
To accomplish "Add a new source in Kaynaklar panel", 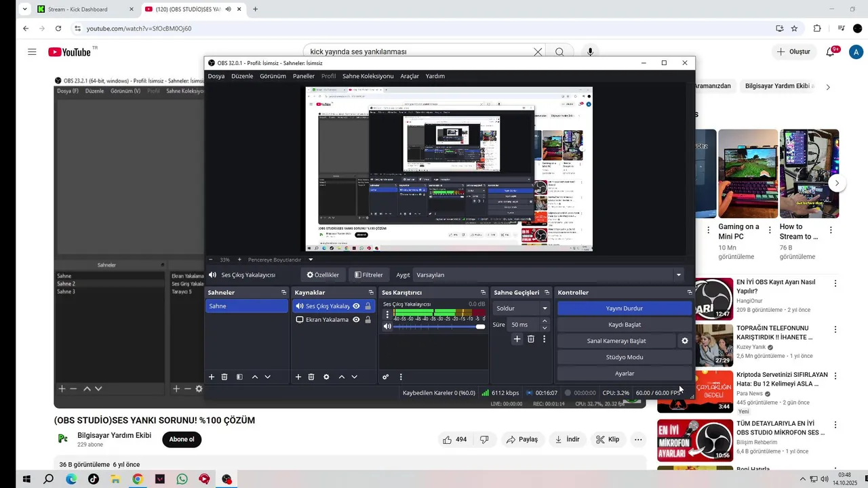I will pyautogui.click(x=298, y=377).
